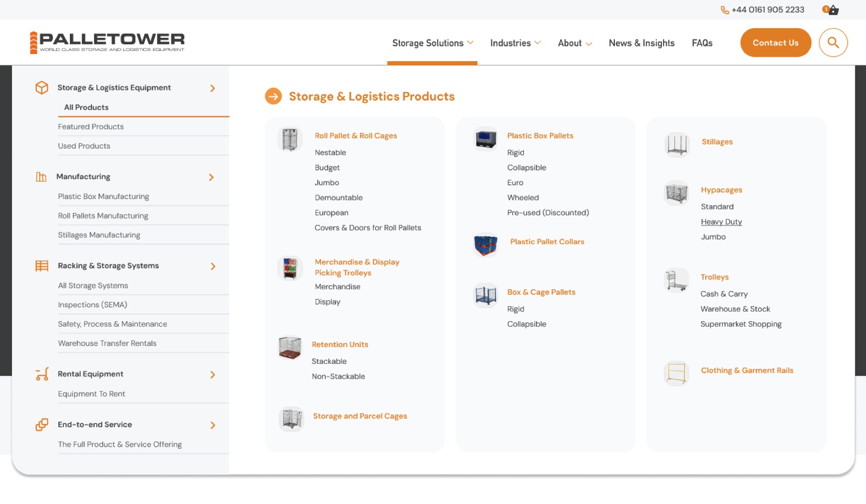
Task: Open Nestable roll pallets link
Action: coord(330,152)
